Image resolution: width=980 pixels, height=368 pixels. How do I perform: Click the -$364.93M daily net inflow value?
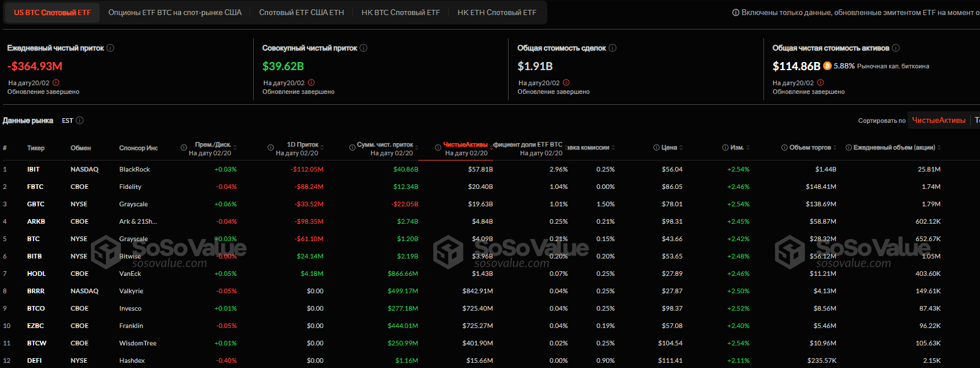pos(35,66)
